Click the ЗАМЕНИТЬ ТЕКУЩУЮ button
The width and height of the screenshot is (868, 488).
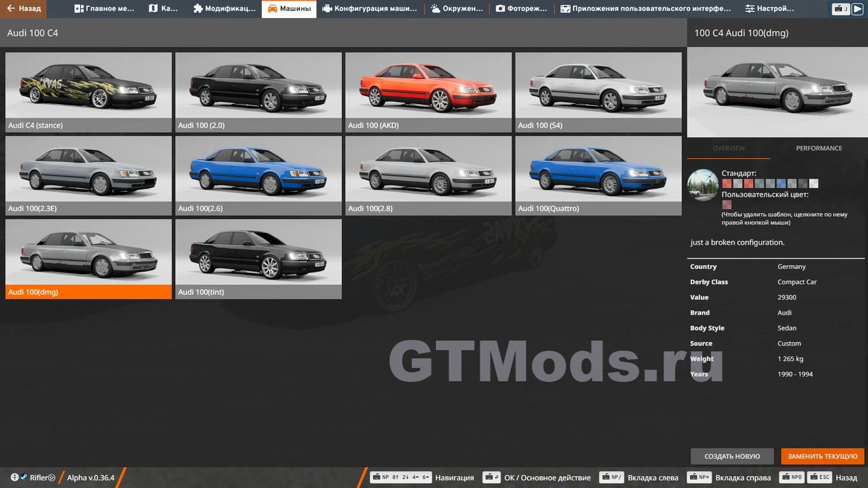coord(822,456)
